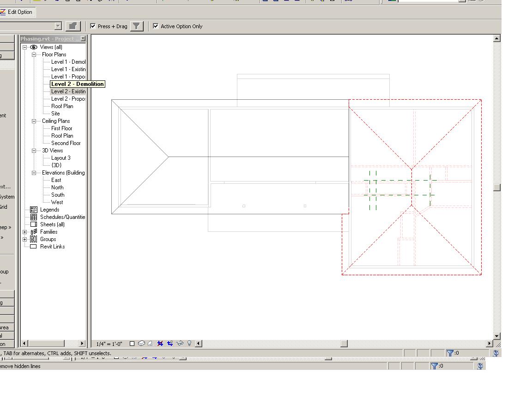Click the model graphics style cube icon

pos(142,344)
